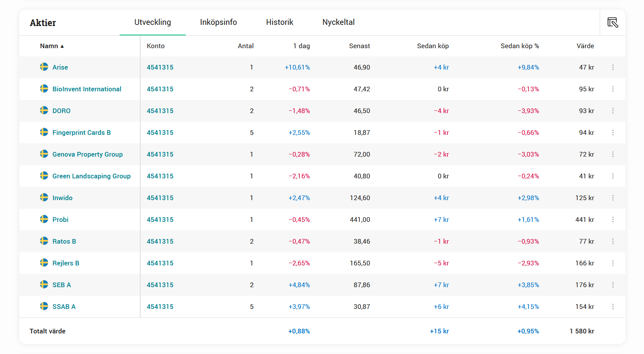Open the Fingerprint Cards B stock page
Image resolution: width=644 pixels, height=354 pixels.
coord(82,133)
